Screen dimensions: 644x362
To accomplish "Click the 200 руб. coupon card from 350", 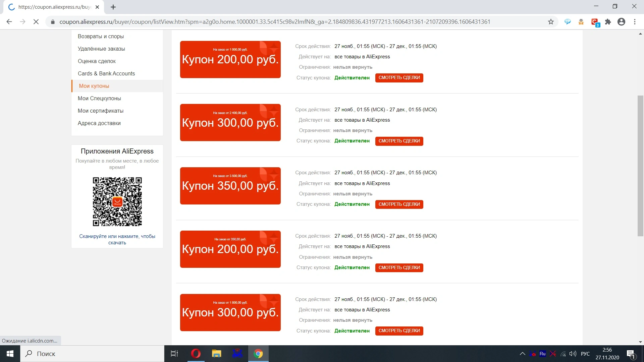I will 230,249.
